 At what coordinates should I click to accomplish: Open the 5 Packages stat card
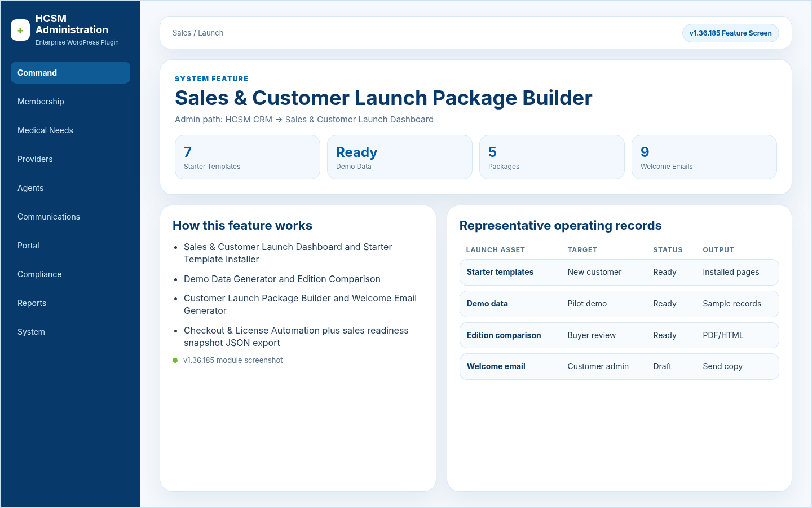click(x=552, y=157)
